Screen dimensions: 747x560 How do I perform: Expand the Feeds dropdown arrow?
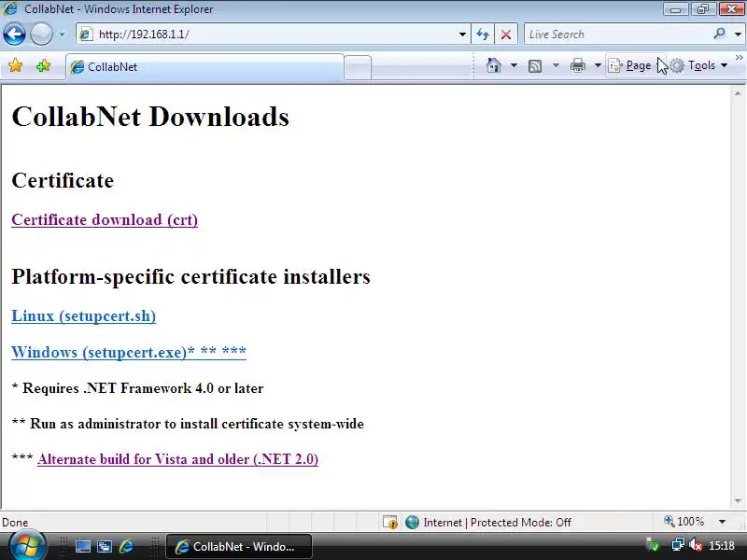tap(556, 65)
